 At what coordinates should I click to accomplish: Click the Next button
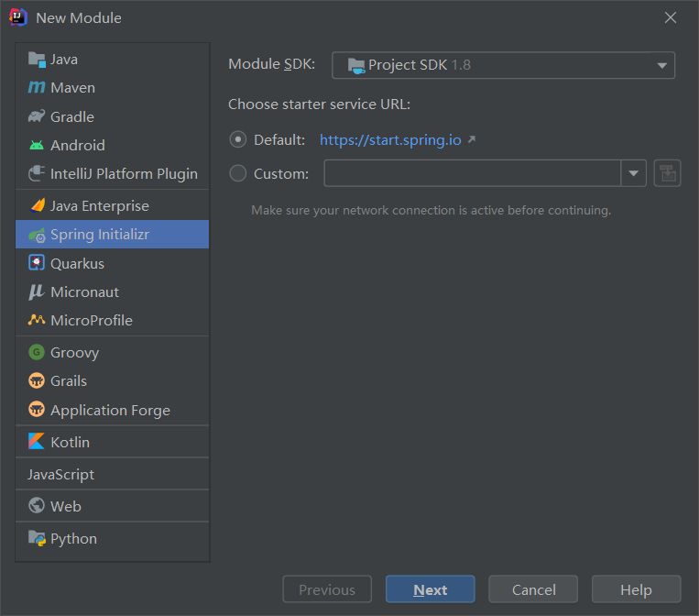[x=431, y=589]
